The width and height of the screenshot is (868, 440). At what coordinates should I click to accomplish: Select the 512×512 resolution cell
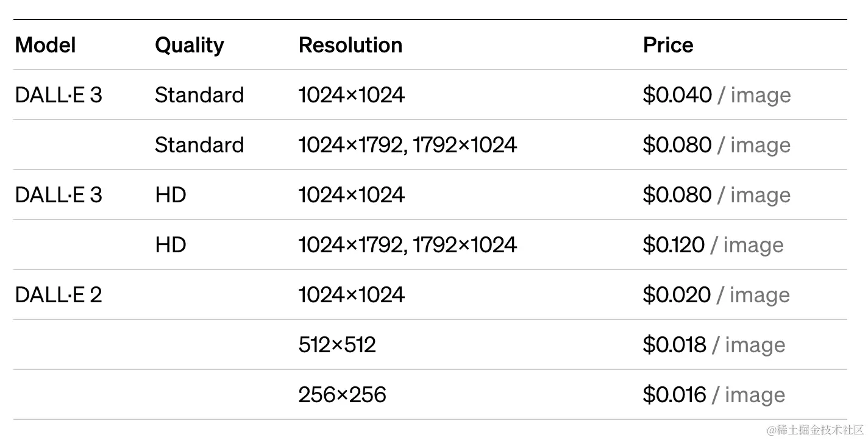[x=337, y=345]
